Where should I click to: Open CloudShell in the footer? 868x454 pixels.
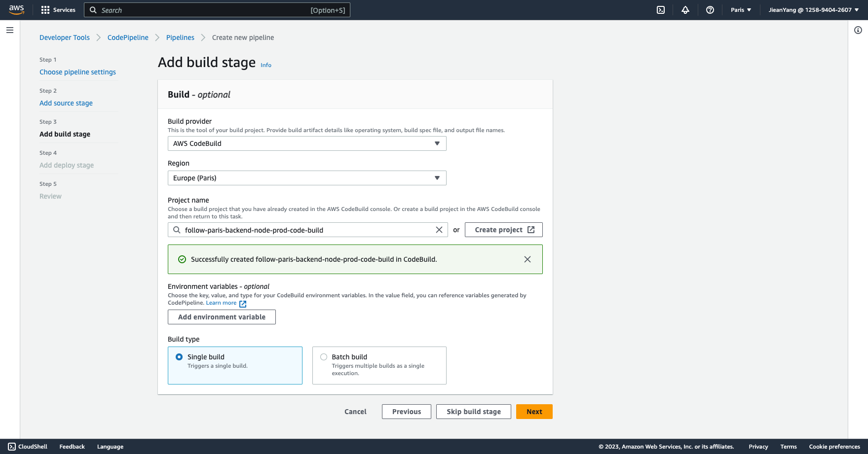click(28, 447)
